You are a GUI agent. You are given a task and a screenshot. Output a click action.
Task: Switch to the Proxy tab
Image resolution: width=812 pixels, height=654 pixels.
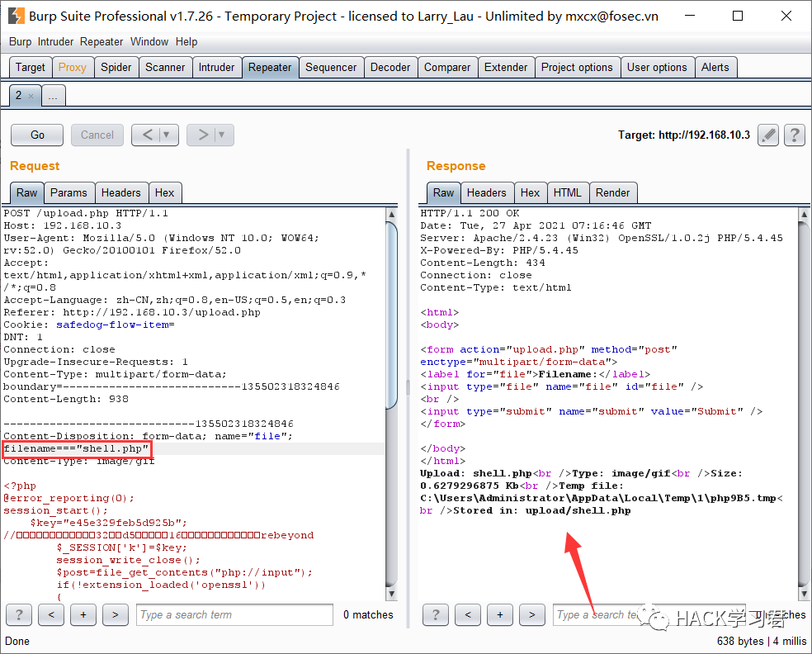pos(73,68)
